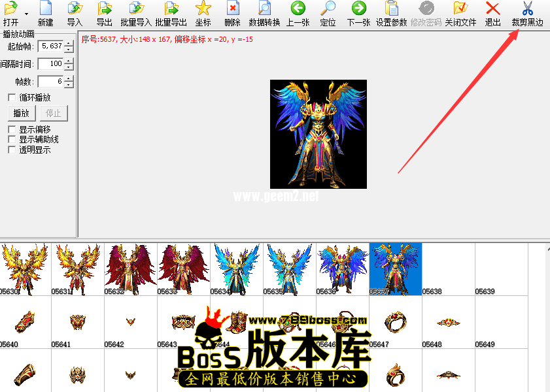Increase the 起始帧 value with up arrow

[69, 43]
